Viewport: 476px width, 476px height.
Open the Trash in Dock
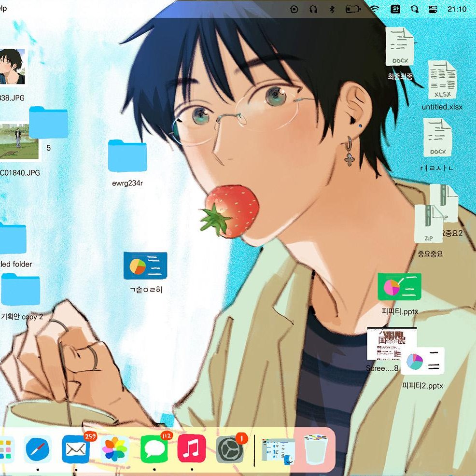point(315,450)
